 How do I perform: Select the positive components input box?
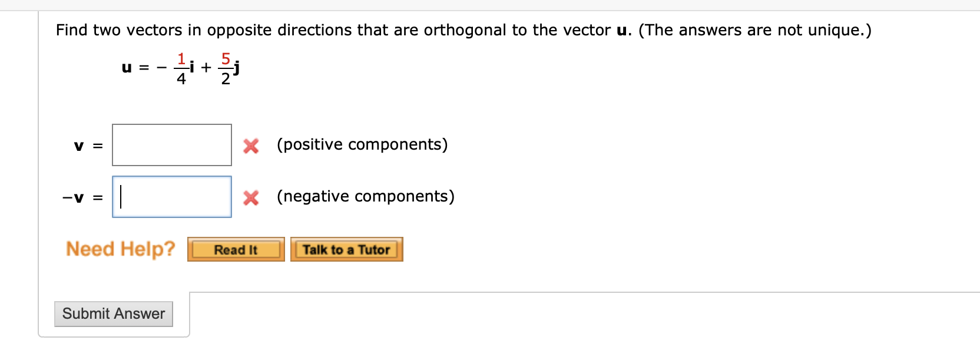tap(171, 146)
